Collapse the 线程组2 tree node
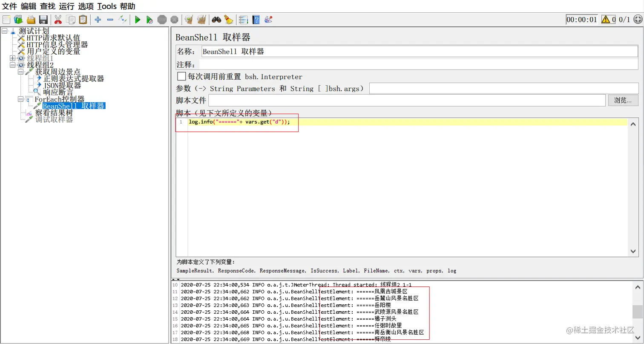This screenshot has height=344, width=644. point(12,64)
